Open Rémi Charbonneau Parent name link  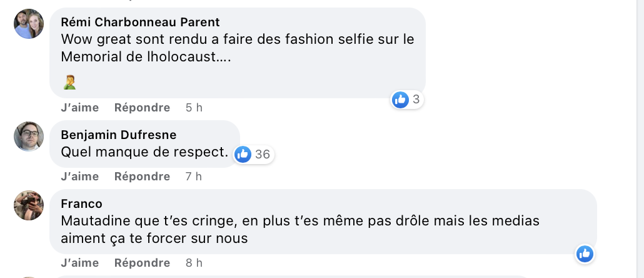140,22
